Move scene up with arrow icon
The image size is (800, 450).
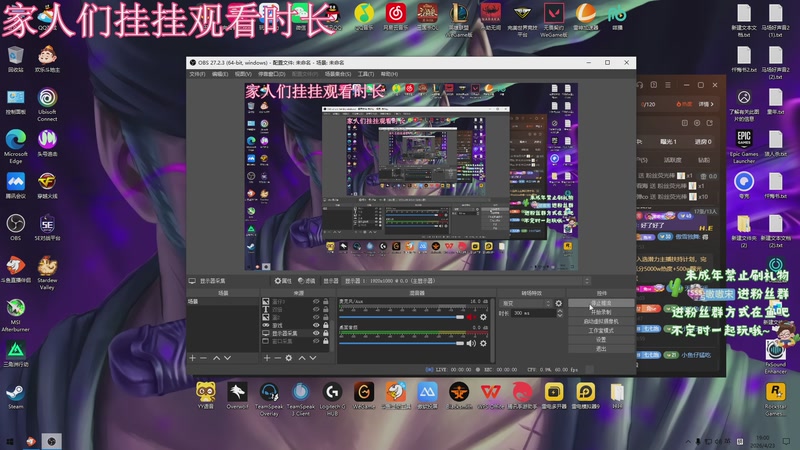216,358
